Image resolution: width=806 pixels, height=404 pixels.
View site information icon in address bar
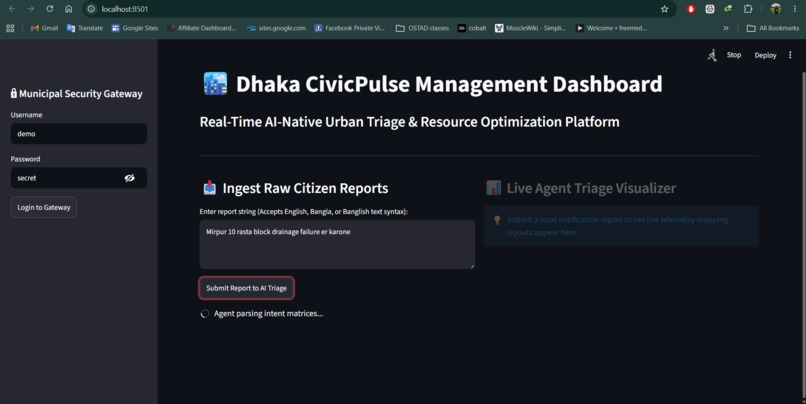(x=91, y=9)
